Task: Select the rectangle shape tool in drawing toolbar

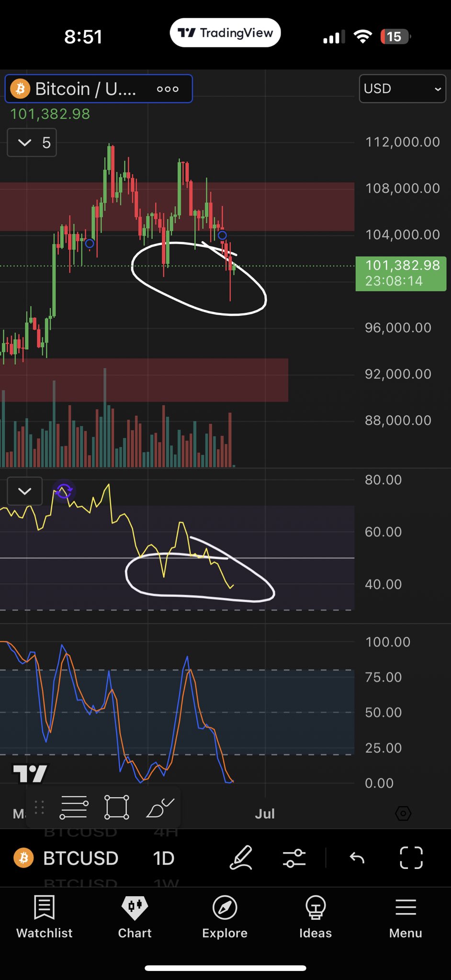Action: pyautogui.click(x=117, y=807)
